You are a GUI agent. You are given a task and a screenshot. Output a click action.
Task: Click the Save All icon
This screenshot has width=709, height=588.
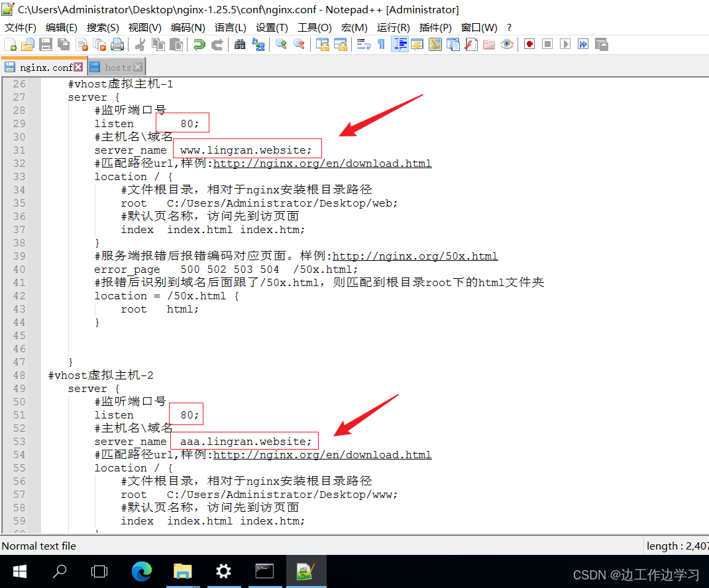pyautogui.click(x=64, y=44)
